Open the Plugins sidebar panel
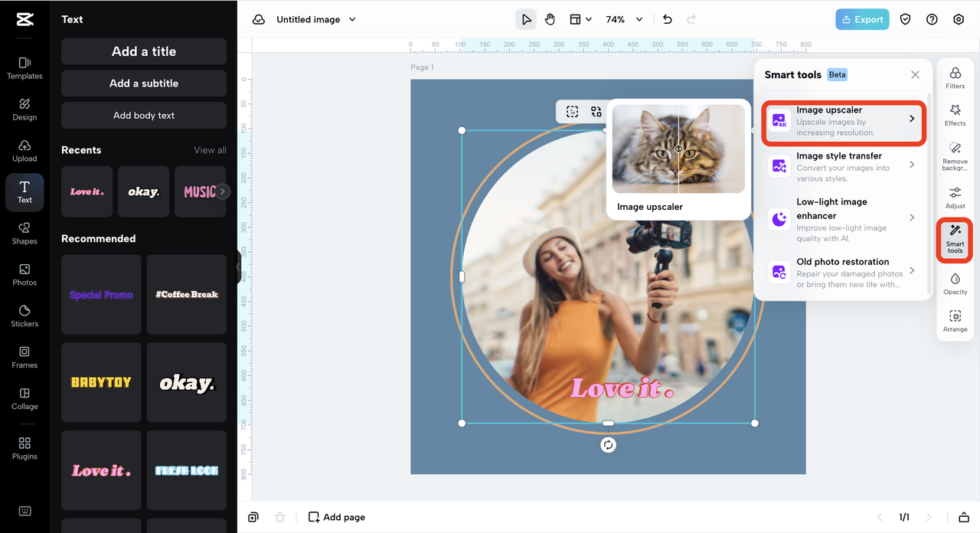 [x=24, y=448]
